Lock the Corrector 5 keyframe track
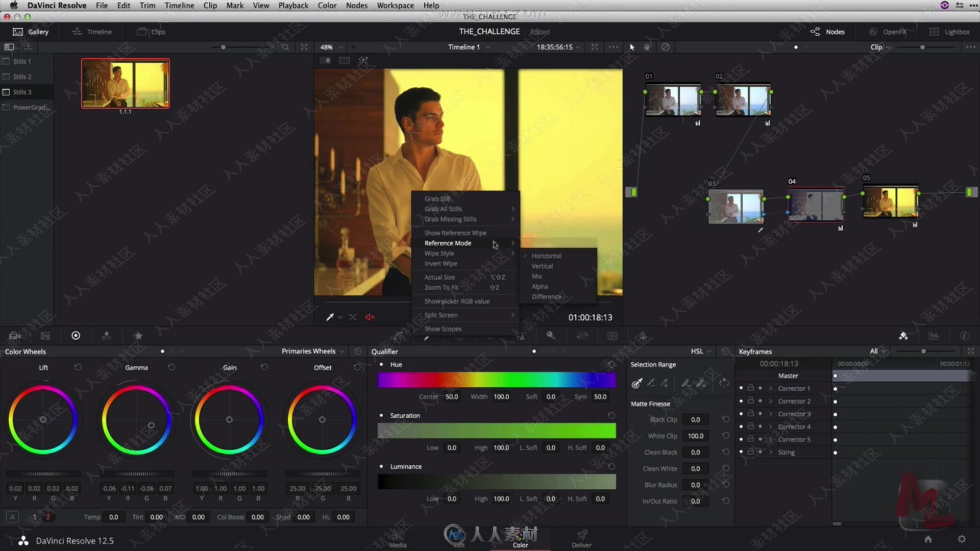Screen dimensions: 980x551 coord(751,439)
